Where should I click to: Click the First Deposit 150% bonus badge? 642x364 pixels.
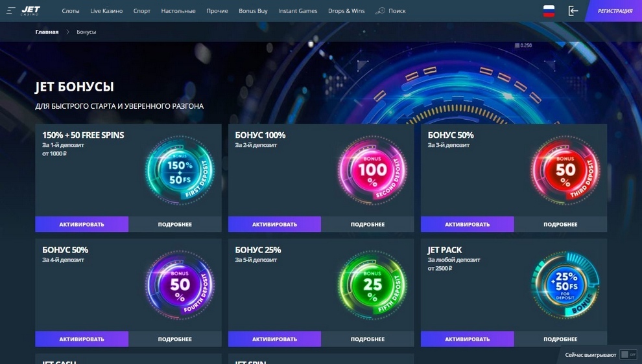179,170
